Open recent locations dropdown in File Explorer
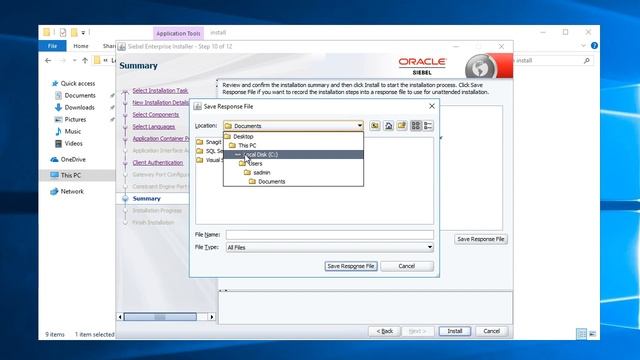This screenshot has height=360, width=640. [x=74, y=60]
